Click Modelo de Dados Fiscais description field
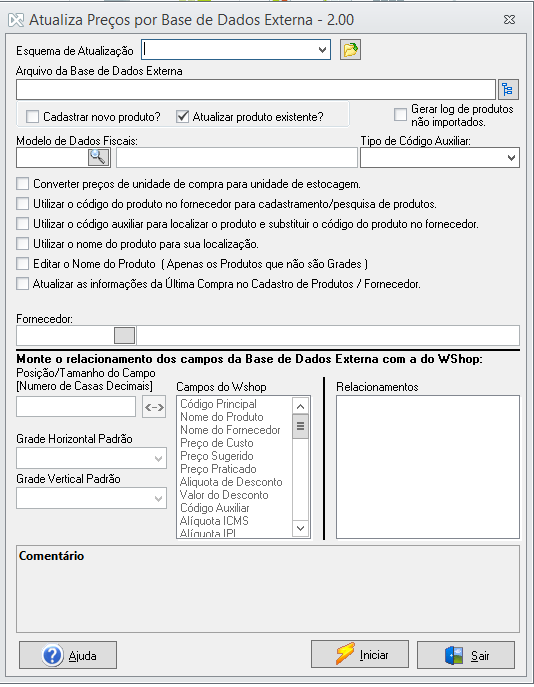Image resolution: width=534 pixels, height=687 pixels. coord(237,158)
